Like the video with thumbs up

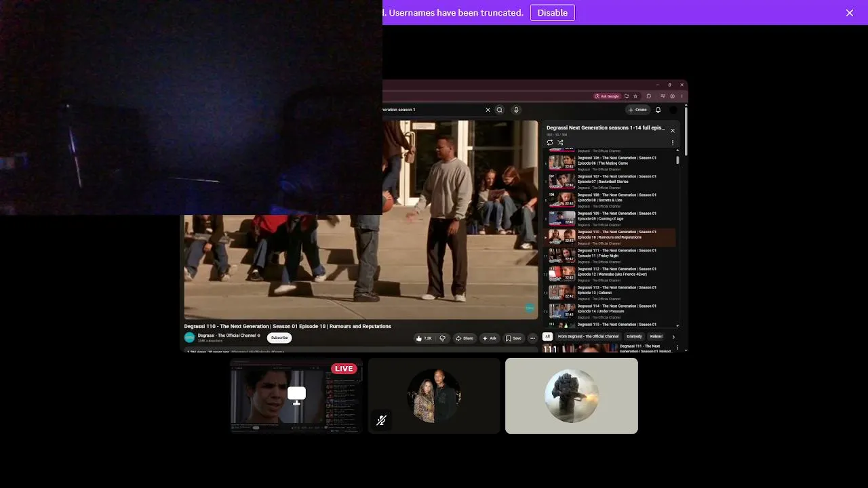424,338
